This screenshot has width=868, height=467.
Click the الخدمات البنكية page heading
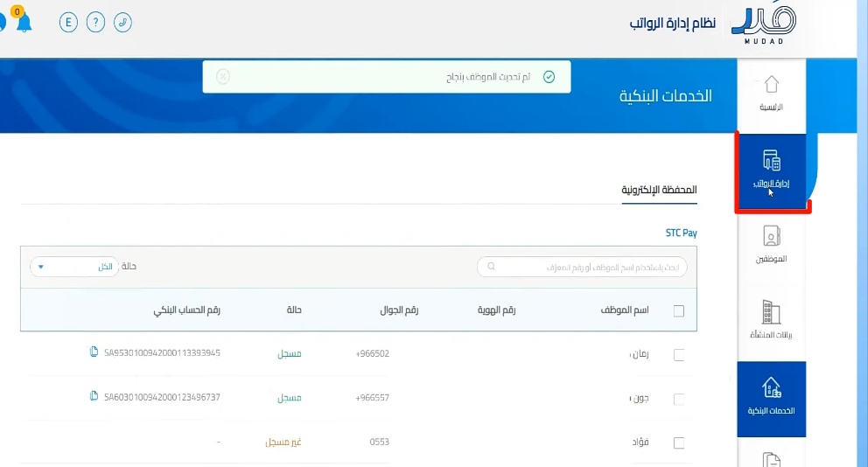coord(665,95)
